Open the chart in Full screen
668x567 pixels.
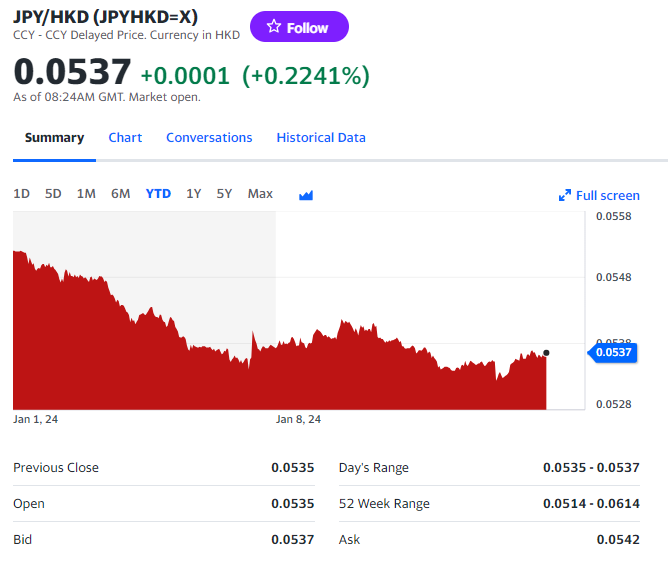pyautogui.click(x=599, y=195)
